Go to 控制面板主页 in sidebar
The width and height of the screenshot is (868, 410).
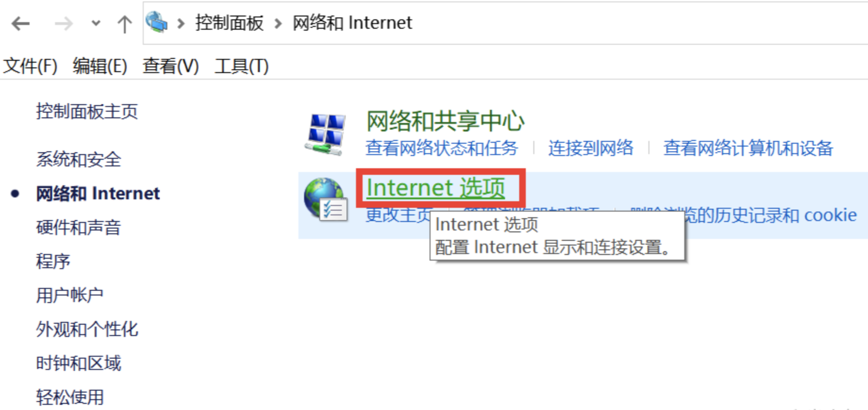87,112
